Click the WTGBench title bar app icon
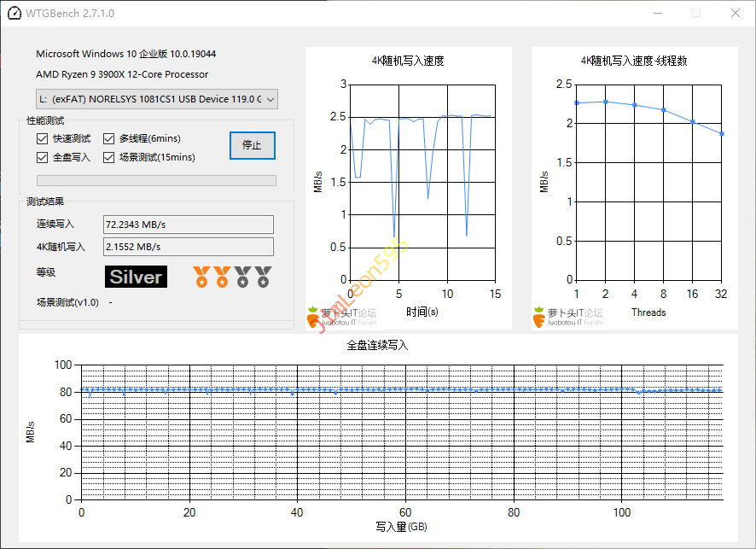The width and height of the screenshot is (756, 549). [x=14, y=14]
